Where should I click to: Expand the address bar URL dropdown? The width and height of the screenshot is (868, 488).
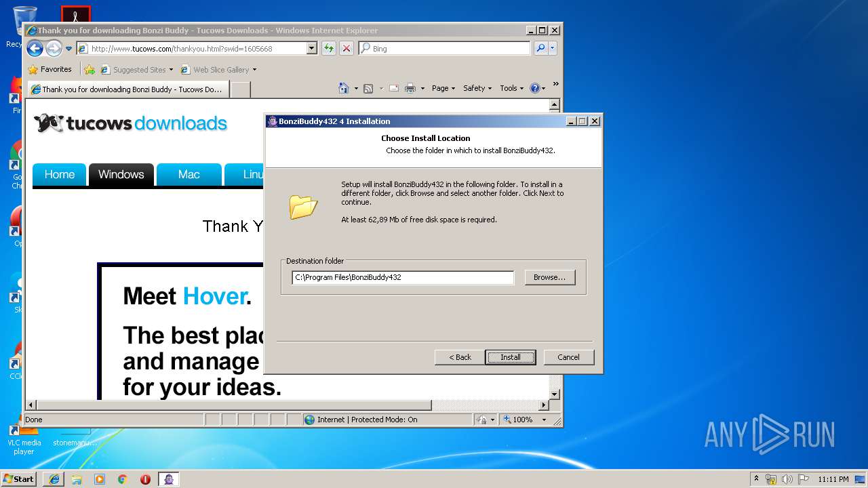click(x=312, y=48)
